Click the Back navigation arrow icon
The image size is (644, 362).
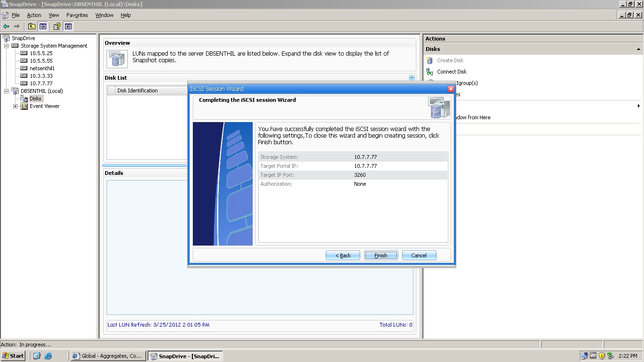tap(6, 26)
